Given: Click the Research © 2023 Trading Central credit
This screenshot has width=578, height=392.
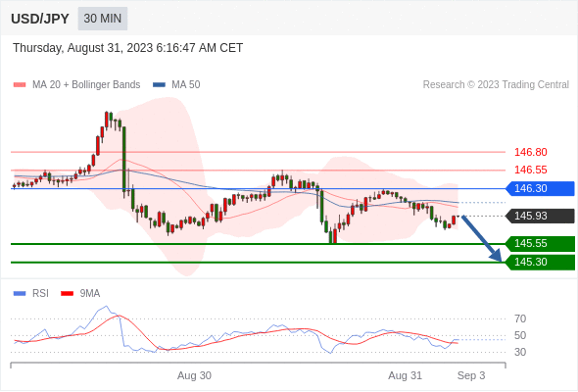Looking at the screenshot, I should [496, 85].
